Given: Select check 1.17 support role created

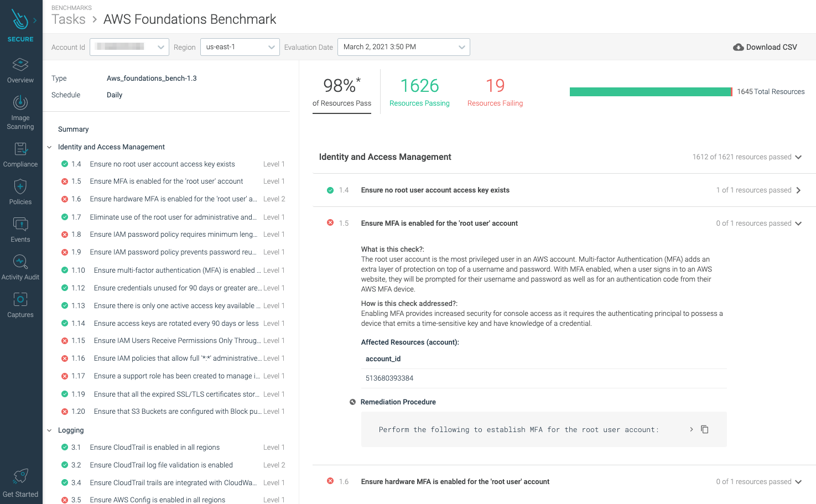Looking at the screenshot, I should click(x=173, y=376).
